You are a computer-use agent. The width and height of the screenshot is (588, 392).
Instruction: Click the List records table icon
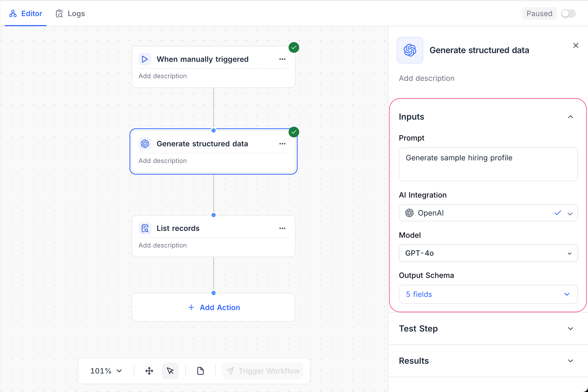click(x=145, y=228)
